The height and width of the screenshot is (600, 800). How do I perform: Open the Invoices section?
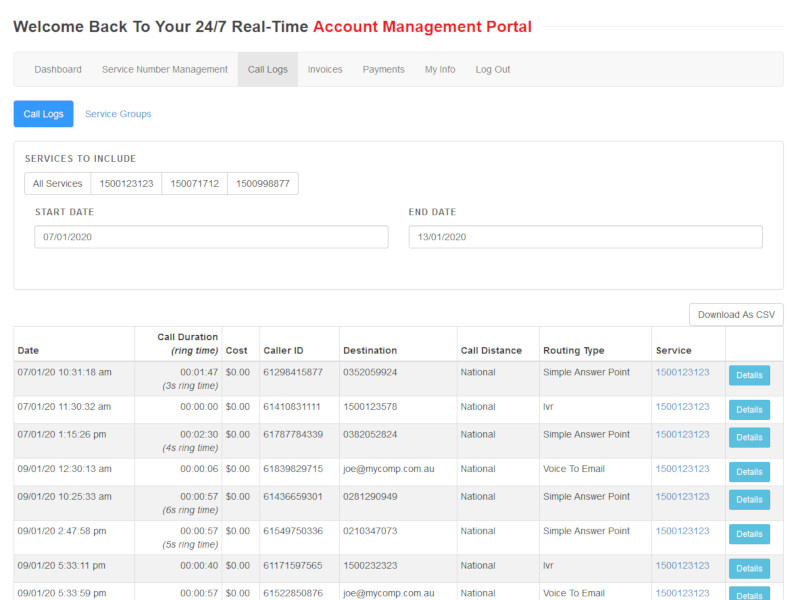[325, 70]
